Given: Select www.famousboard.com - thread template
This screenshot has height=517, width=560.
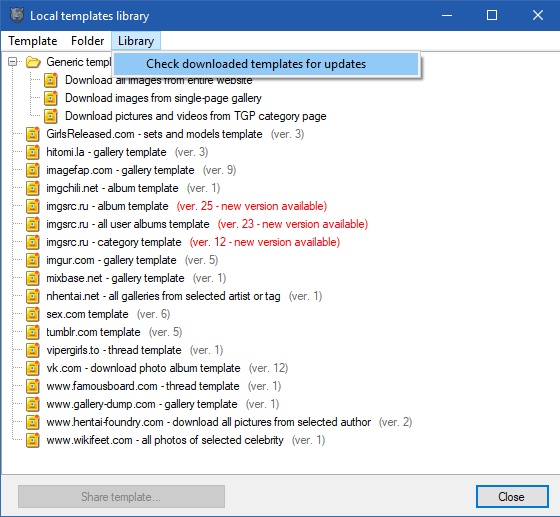Looking at the screenshot, I should [143, 386].
